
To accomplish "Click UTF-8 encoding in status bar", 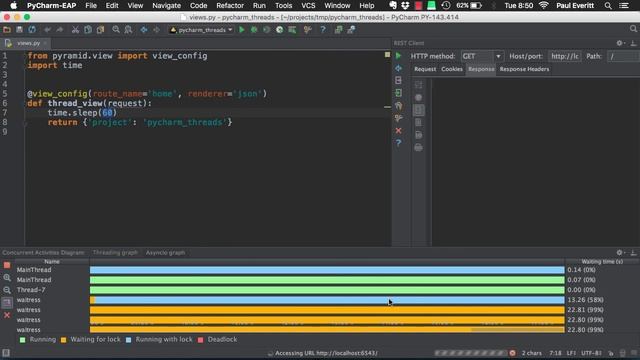I will click(x=591, y=353).
